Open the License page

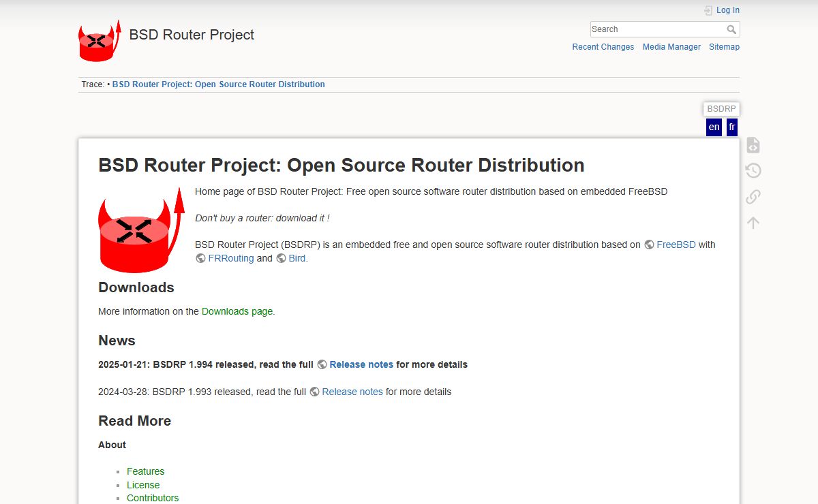click(x=143, y=485)
